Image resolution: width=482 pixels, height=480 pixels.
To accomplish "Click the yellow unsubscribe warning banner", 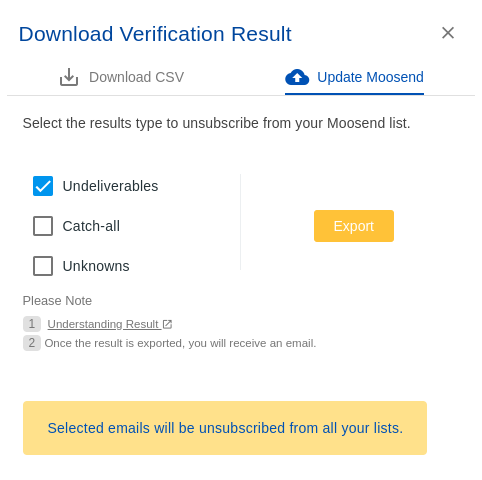I will [225, 428].
